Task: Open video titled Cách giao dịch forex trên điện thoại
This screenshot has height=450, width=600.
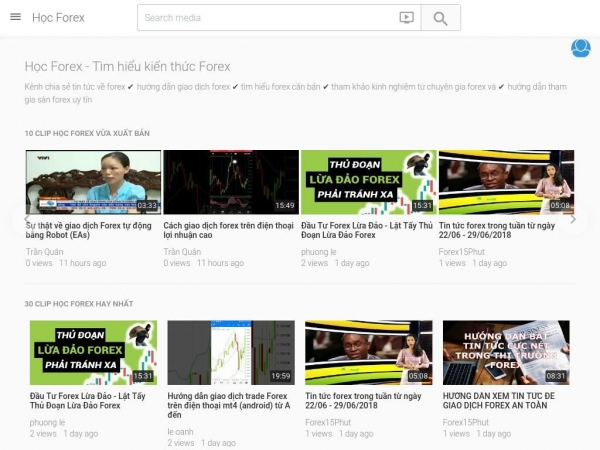Action: pos(229,230)
